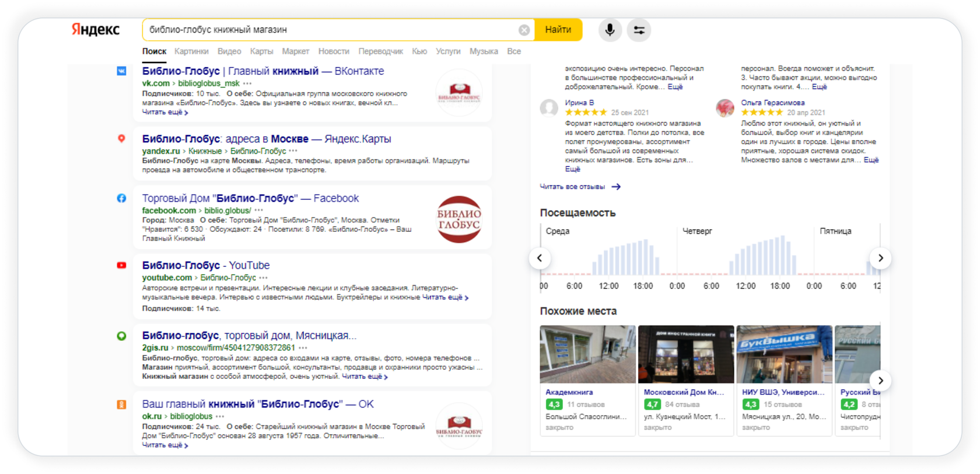Image resolution: width=980 pixels, height=474 pixels.
Task: Open Московский Дом Книги place photo
Action: (686, 354)
